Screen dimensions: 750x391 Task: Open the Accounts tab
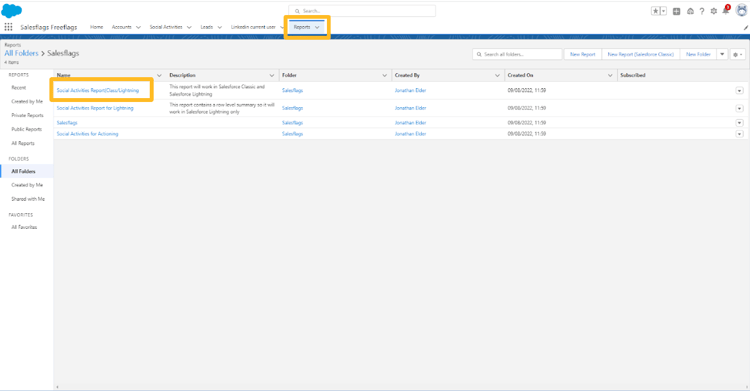point(121,27)
